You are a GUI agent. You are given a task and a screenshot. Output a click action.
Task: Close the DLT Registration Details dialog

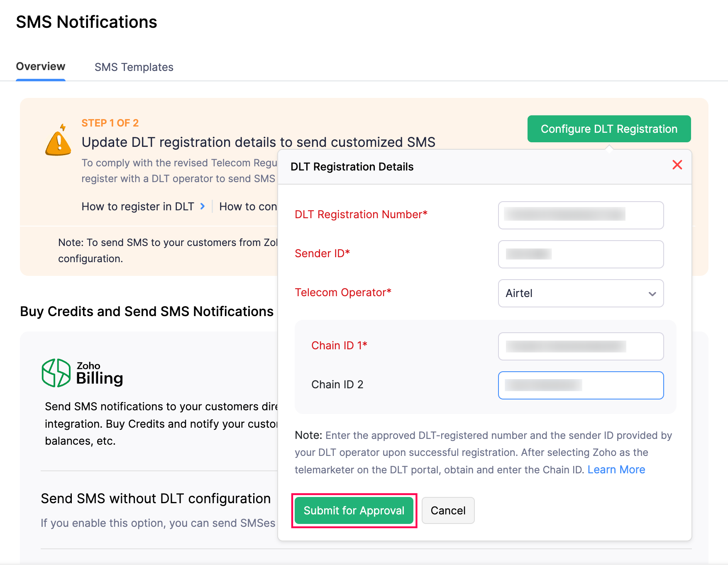pyautogui.click(x=677, y=165)
